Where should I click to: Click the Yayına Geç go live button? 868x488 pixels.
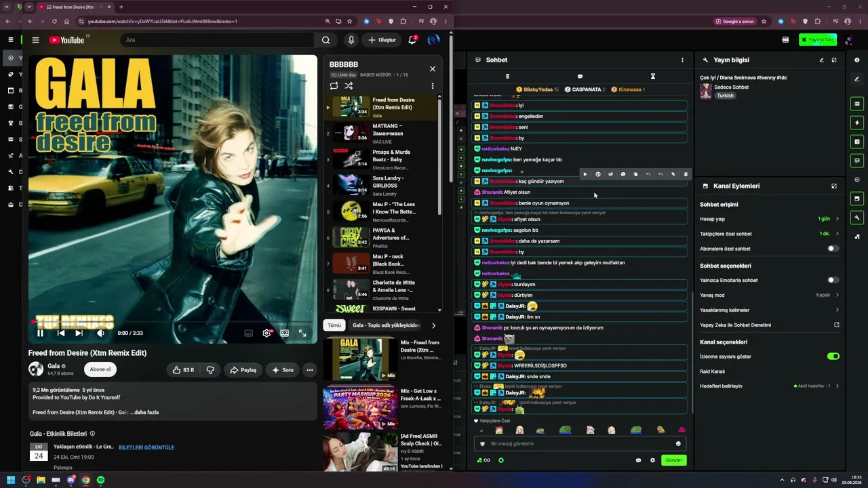coord(818,40)
